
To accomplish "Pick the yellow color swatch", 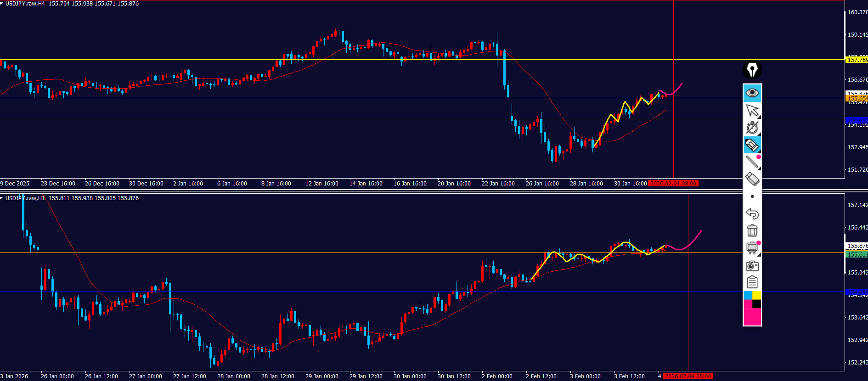I will (756, 295).
